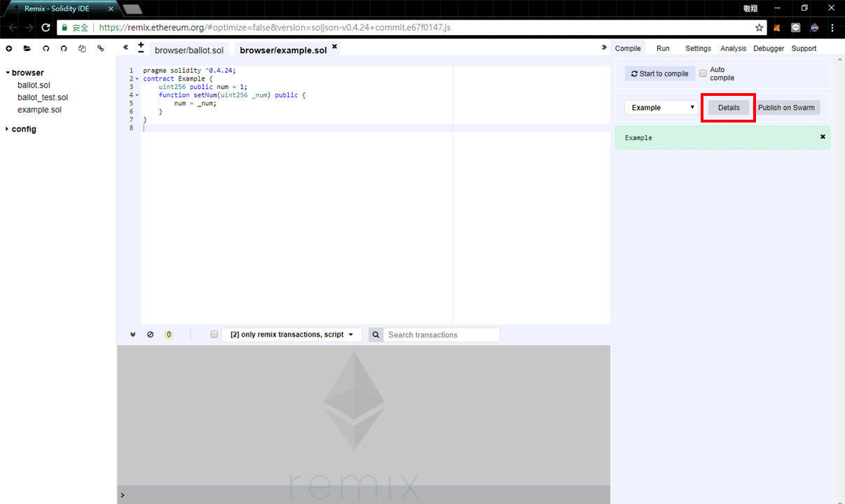This screenshot has height=504, width=845.
Task: Click line number 8 in the editor gutter
Action: pyautogui.click(x=132, y=128)
